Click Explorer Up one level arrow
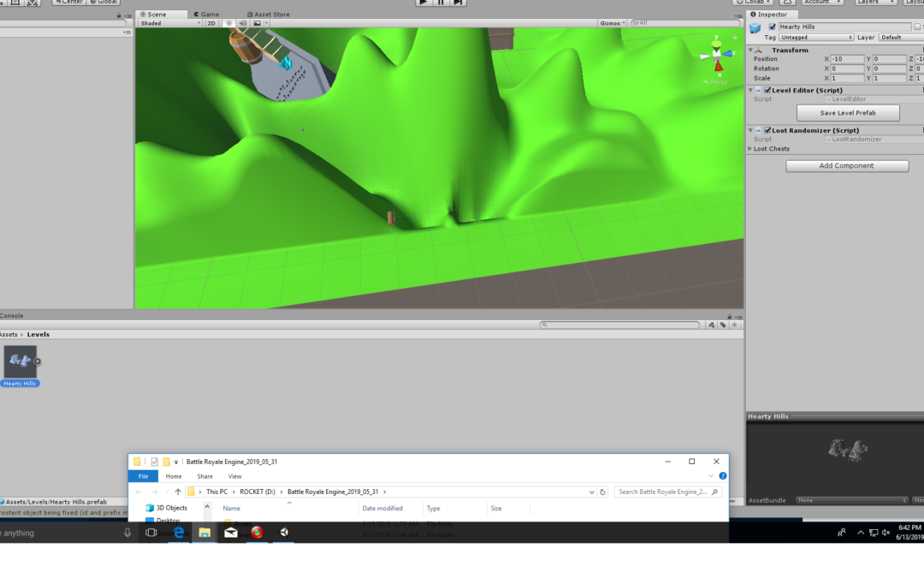 (x=177, y=492)
